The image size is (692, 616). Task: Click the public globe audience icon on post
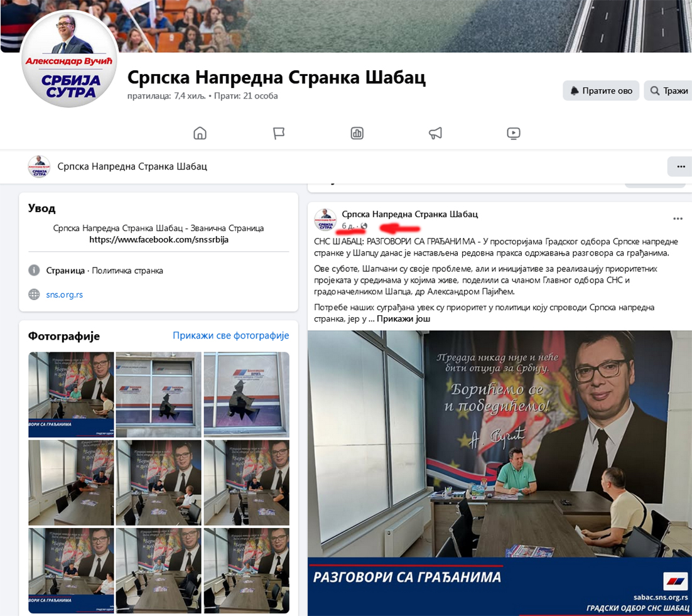pos(364,226)
